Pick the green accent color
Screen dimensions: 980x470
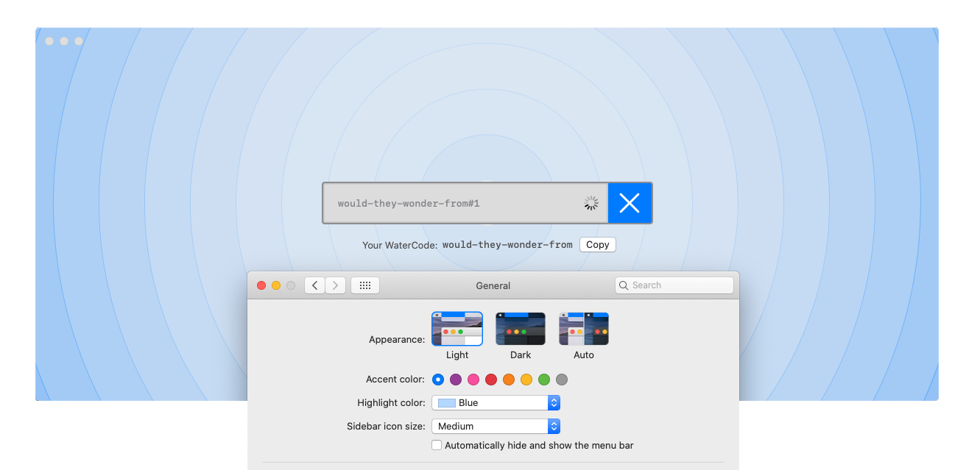click(544, 380)
